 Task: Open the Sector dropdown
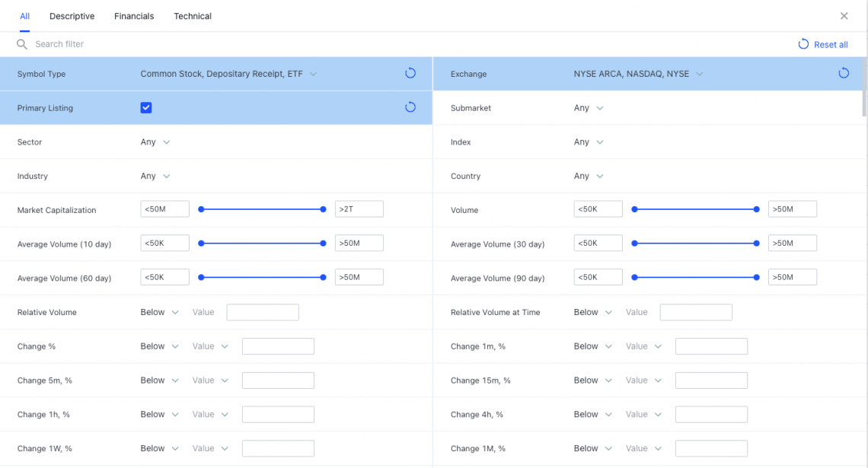155,142
